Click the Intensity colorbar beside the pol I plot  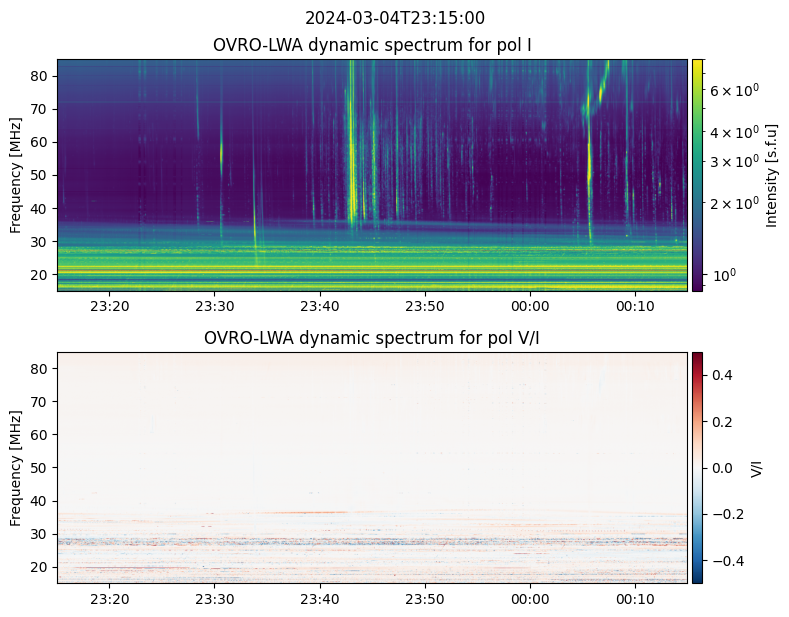pos(697,175)
